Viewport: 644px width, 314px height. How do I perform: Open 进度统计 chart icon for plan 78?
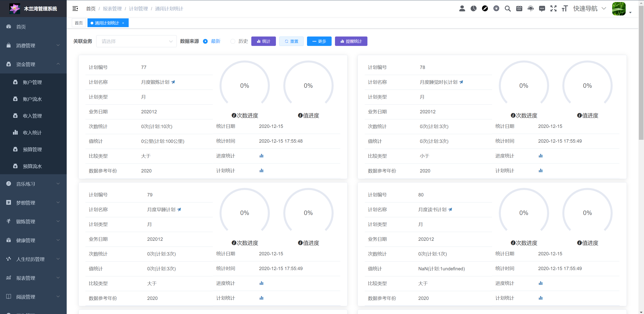[540, 156]
